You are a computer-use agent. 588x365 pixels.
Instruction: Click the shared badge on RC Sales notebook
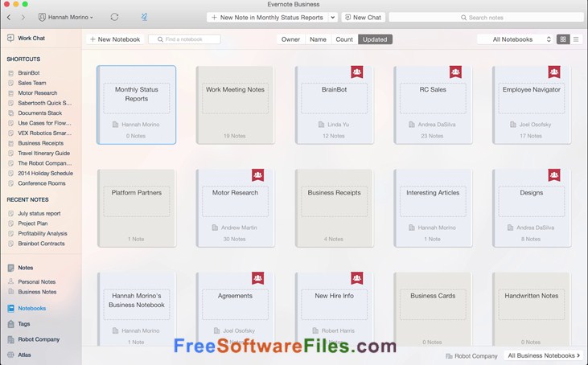(x=455, y=72)
